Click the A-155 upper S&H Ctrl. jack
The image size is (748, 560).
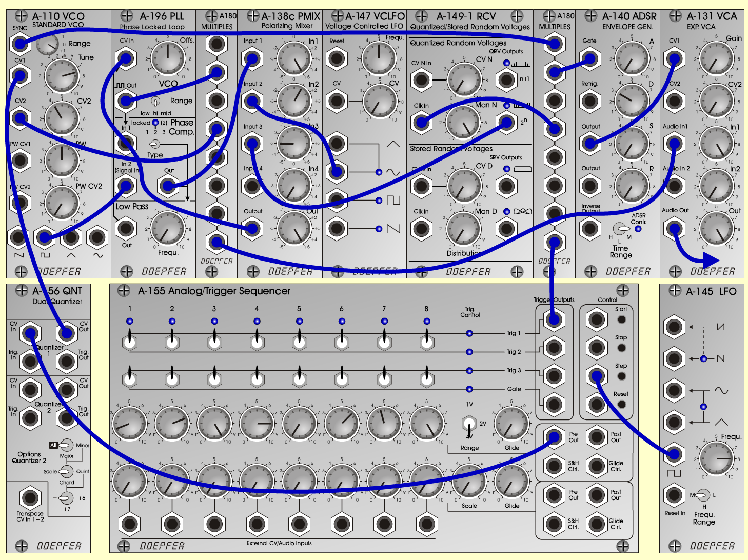pyautogui.click(x=554, y=465)
